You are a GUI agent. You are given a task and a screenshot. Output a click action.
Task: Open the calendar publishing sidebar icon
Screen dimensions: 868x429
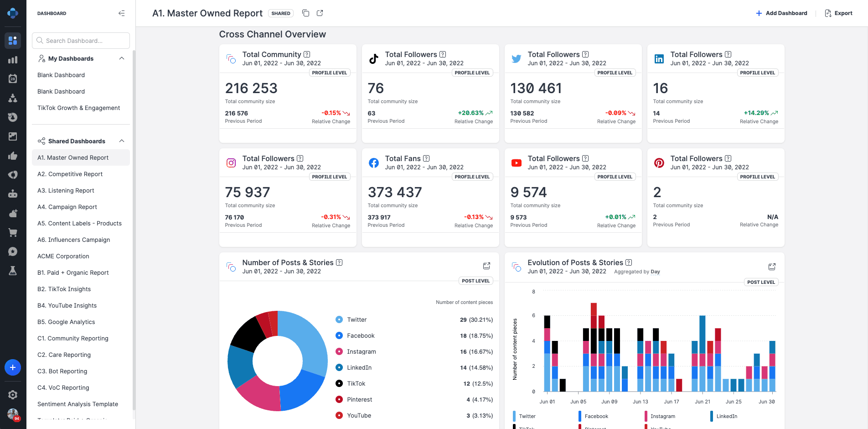13,79
